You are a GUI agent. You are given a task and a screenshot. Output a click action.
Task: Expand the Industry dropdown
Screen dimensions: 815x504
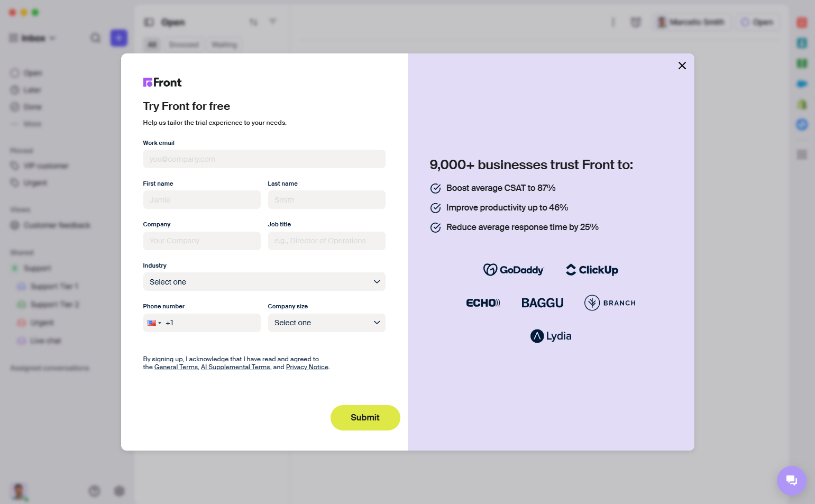[264, 282]
